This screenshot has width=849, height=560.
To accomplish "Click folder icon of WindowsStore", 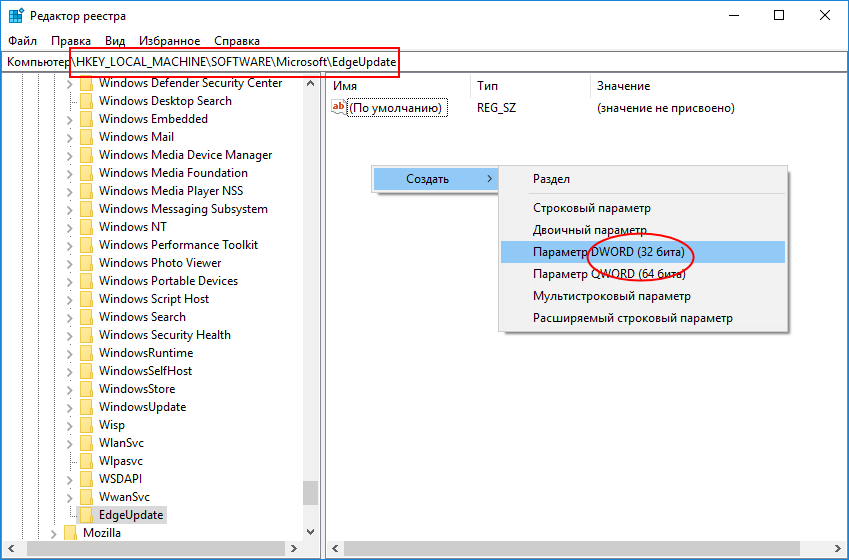I will pos(86,389).
